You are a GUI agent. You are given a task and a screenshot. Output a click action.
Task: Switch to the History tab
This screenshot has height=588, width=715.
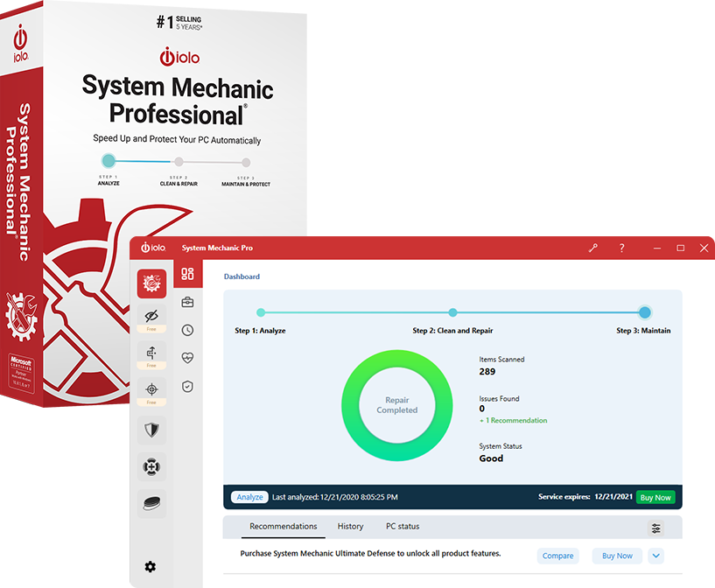coord(350,526)
